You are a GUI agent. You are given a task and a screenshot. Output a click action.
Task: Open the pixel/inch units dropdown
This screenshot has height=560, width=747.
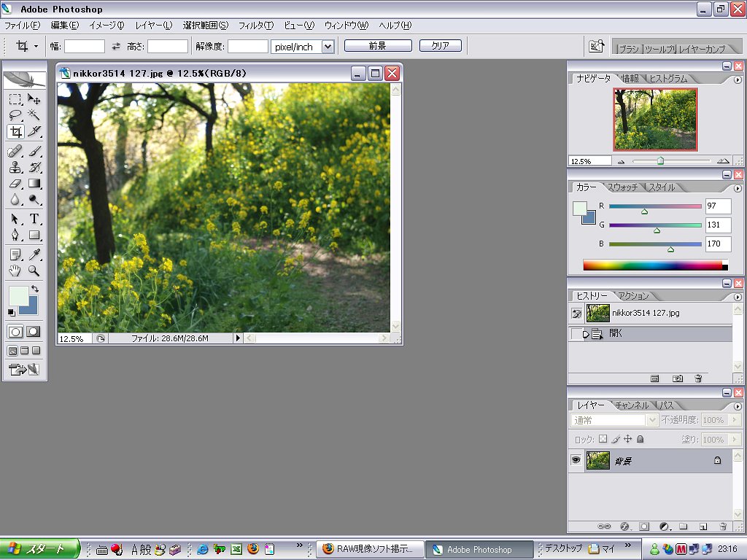(x=328, y=46)
